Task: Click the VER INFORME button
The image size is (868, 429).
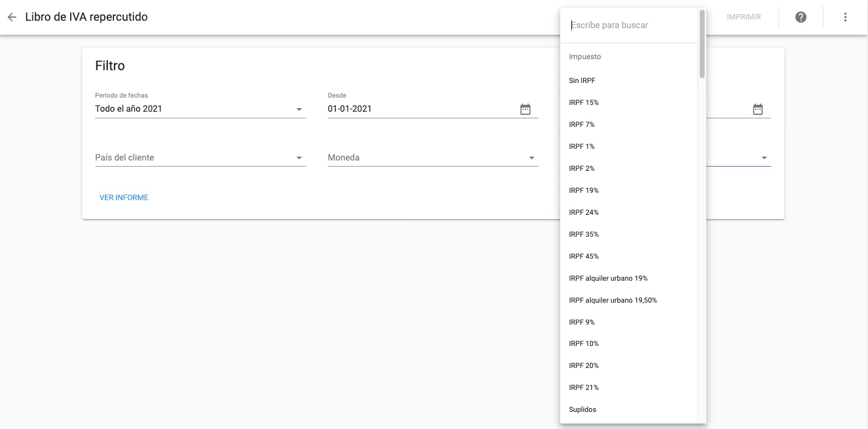Action: pos(124,198)
